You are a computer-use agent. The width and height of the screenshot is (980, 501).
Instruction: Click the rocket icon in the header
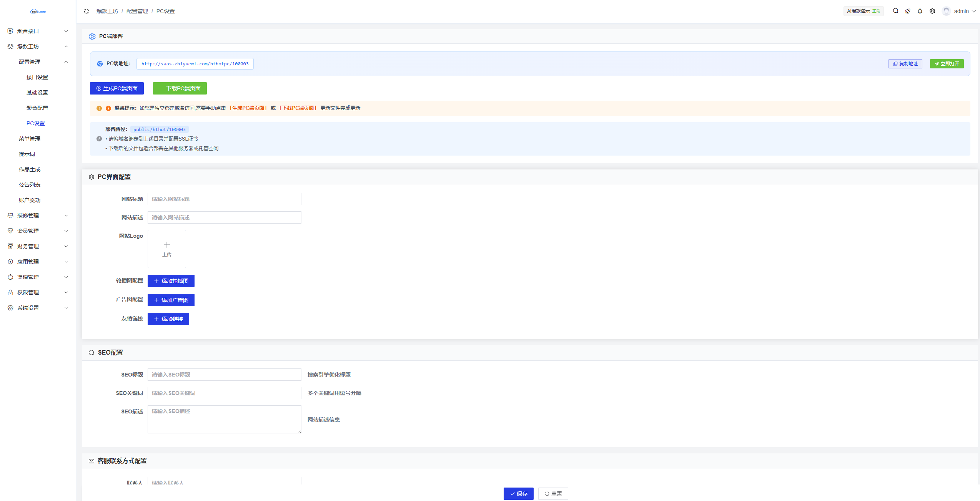click(908, 11)
